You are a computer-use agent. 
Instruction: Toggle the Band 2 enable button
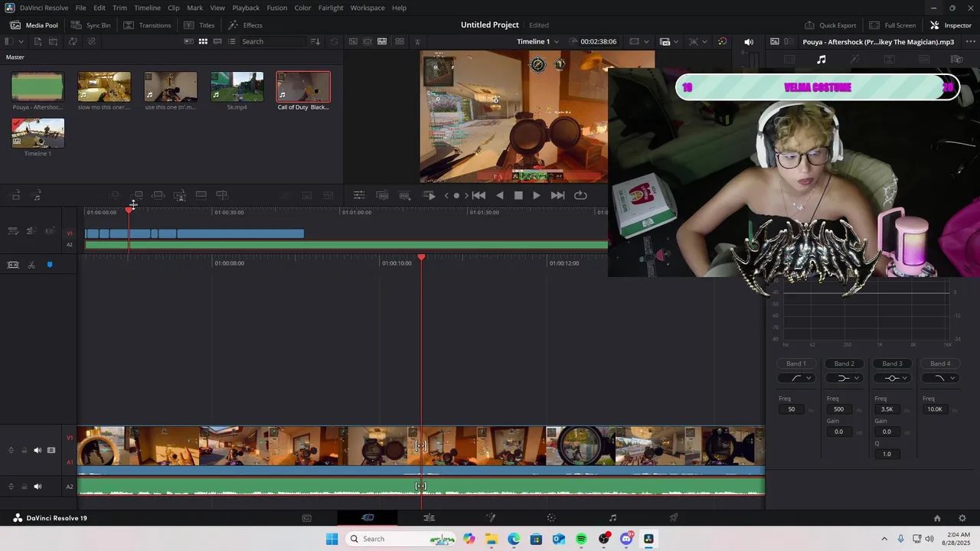[844, 364]
